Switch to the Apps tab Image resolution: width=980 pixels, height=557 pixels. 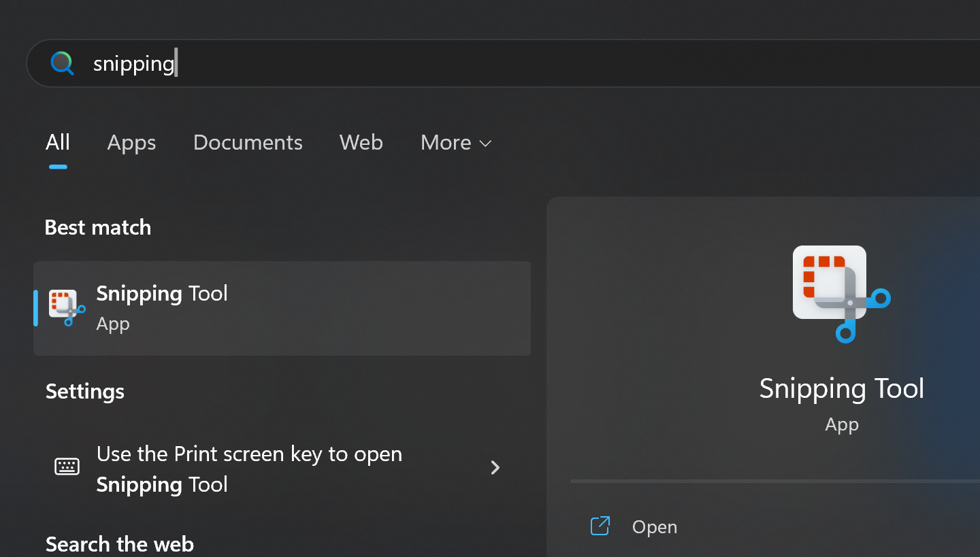131,142
